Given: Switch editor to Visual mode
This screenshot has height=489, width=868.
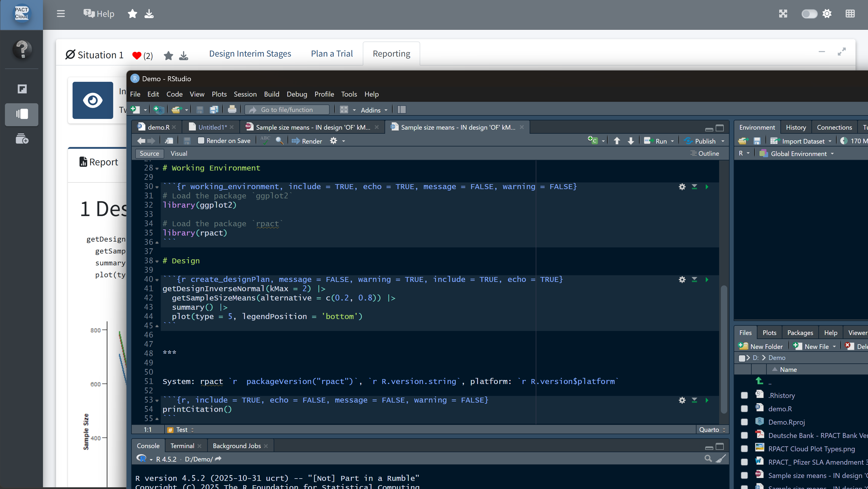Looking at the screenshot, I should (178, 153).
